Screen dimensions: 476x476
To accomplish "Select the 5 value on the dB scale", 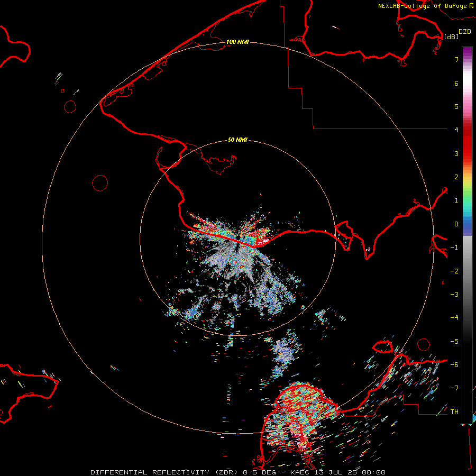I will tap(456, 106).
